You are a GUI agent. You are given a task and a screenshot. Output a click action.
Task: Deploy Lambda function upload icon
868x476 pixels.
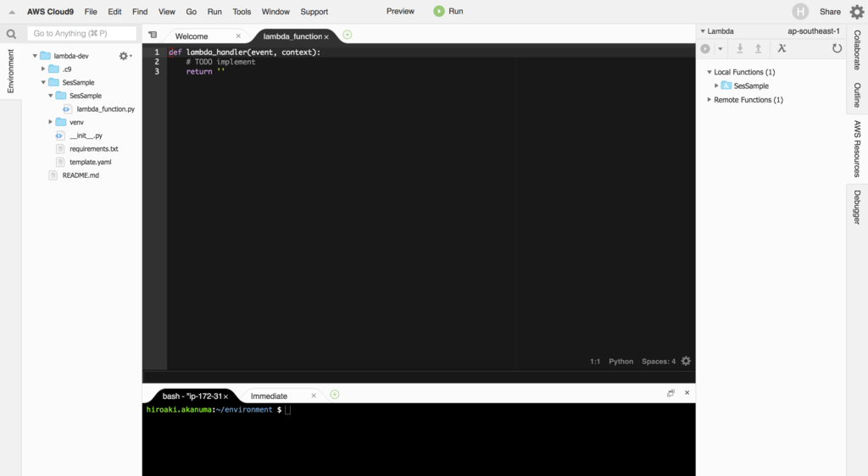click(759, 48)
